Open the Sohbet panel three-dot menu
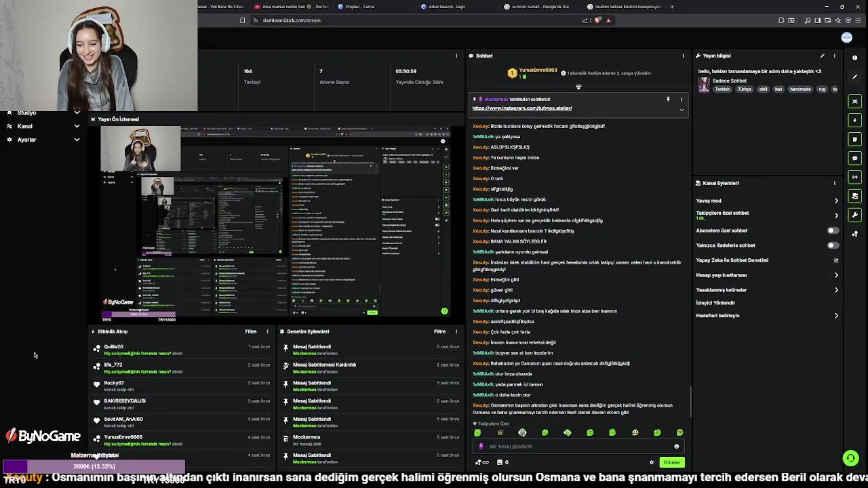Image resolution: width=868 pixels, height=488 pixels. 683,56
